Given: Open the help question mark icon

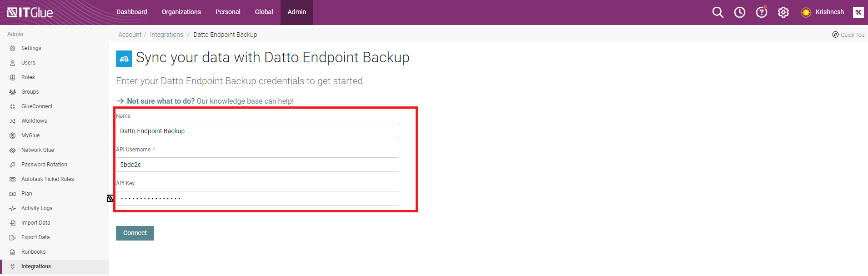Looking at the screenshot, I should coord(762,12).
